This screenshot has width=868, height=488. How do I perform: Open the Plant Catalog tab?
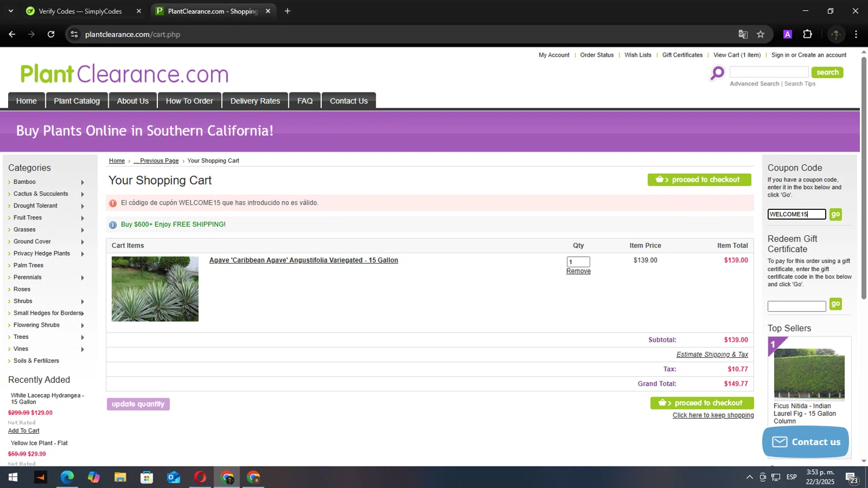coord(77,101)
